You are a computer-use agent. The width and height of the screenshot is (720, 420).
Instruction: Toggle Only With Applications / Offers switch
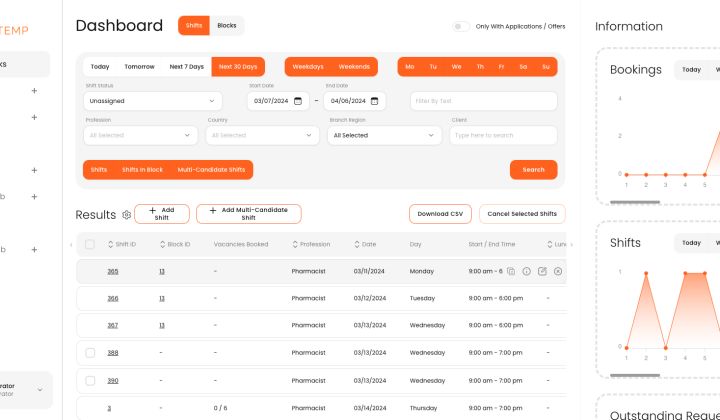click(x=461, y=27)
